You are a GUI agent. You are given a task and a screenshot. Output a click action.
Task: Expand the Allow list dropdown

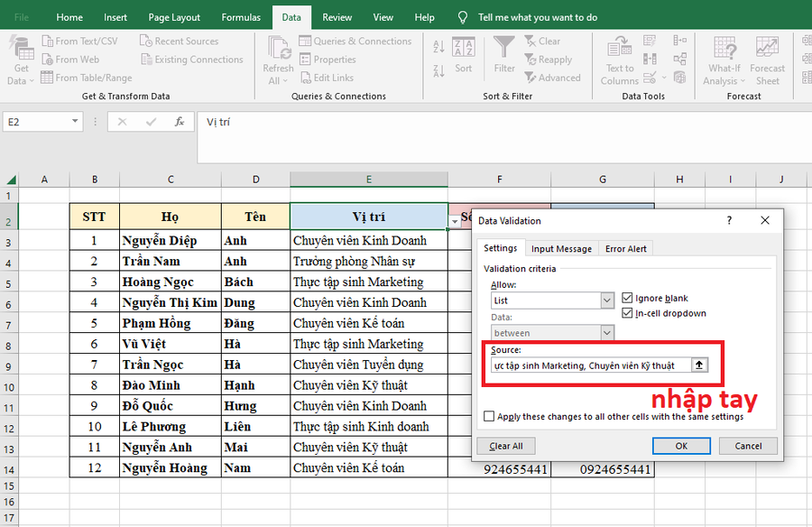click(607, 300)
